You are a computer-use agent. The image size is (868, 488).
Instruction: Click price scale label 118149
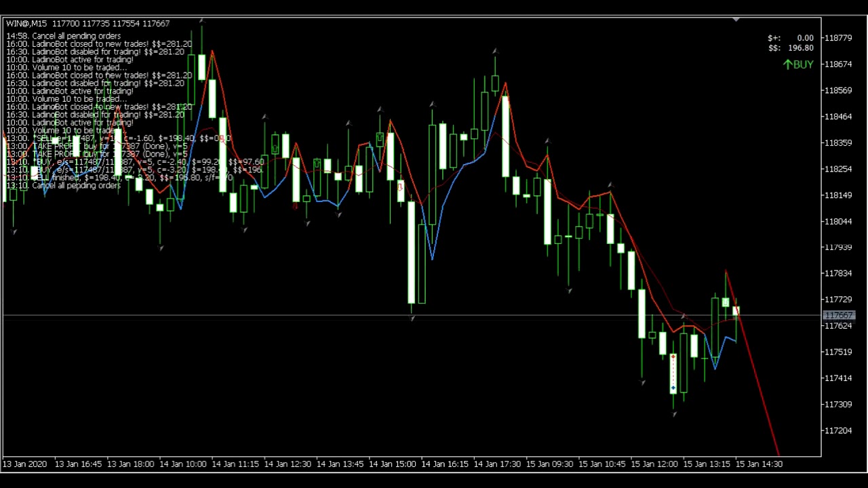(839, 195)
